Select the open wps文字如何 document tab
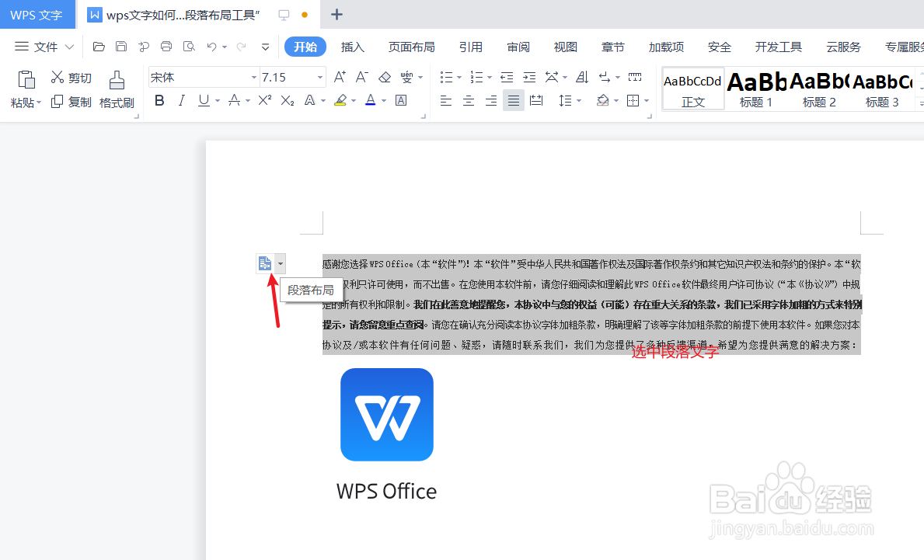 click(183, 15)
